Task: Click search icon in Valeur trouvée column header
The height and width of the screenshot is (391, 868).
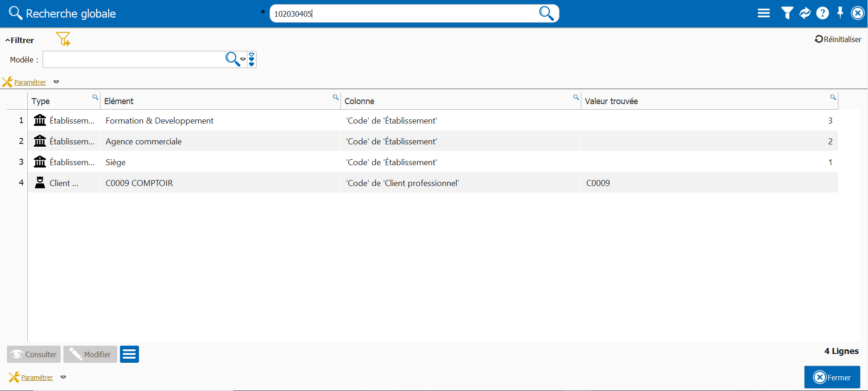Action: pyautogui.click(x=833, y=97)
